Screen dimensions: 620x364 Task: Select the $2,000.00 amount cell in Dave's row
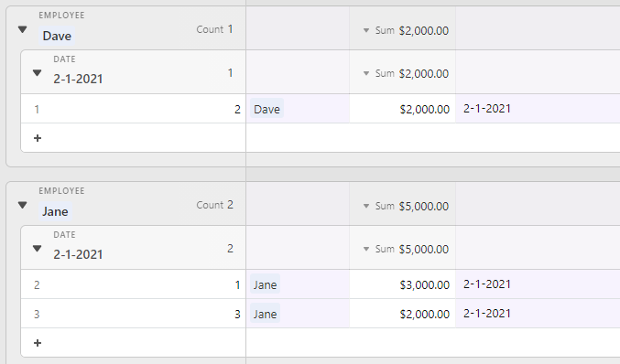(x=403, y=109)
